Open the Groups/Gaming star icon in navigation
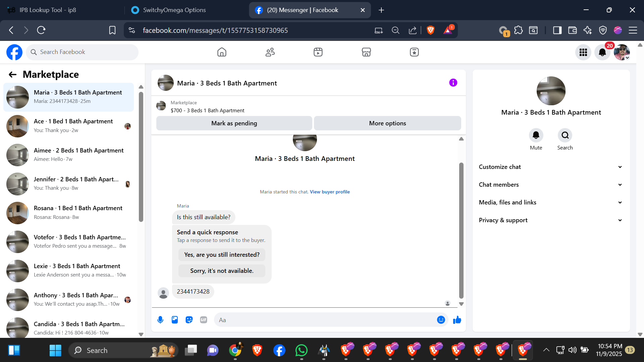This screenshot has width=644, height=362. pyautogui.click(x=414, y=52)
